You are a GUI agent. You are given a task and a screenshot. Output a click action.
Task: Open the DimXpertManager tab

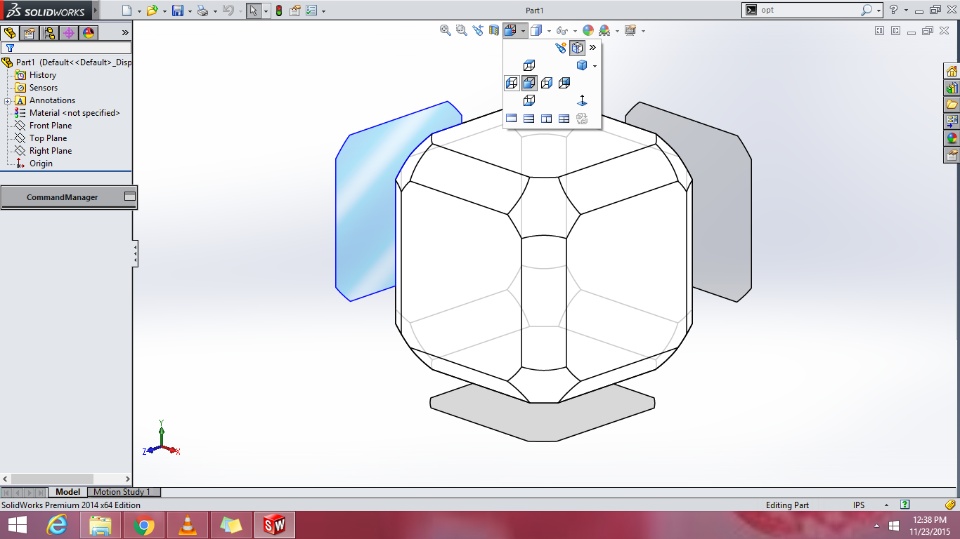pyautogui.click(x=69, y=32)
